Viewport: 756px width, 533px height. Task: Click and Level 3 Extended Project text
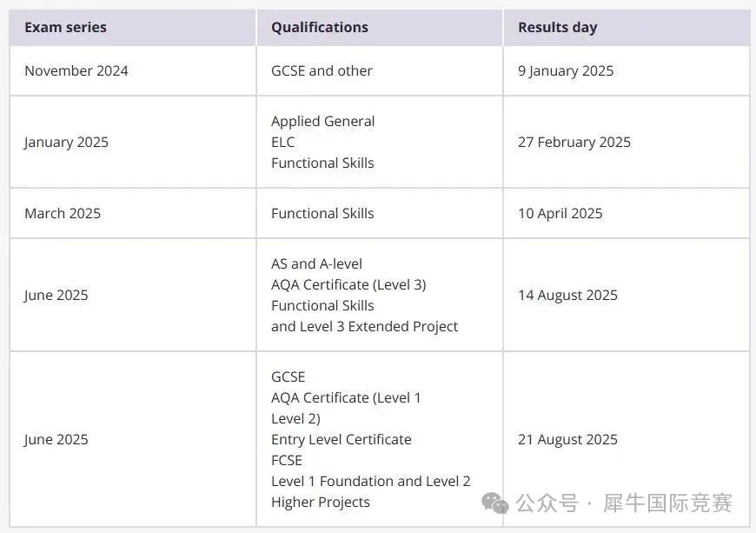364,327
